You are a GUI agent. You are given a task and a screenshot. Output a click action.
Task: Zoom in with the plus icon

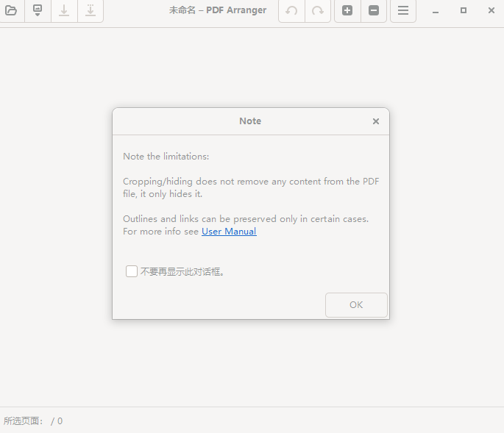coord(347,11)
